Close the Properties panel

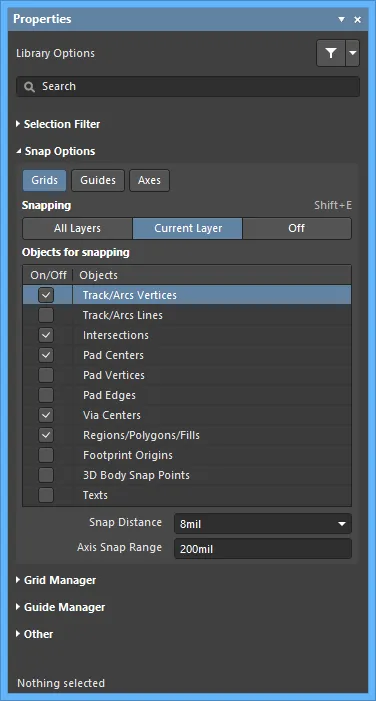358,20
